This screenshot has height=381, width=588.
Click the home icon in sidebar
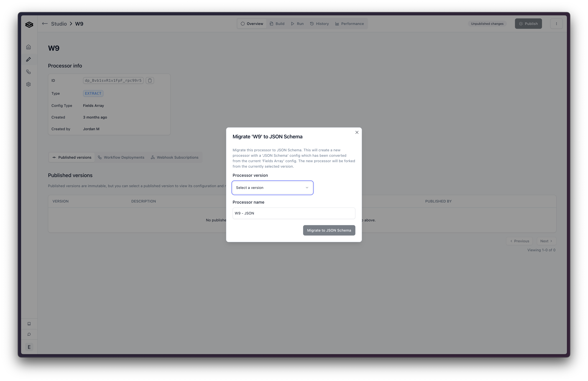[29, 47]
